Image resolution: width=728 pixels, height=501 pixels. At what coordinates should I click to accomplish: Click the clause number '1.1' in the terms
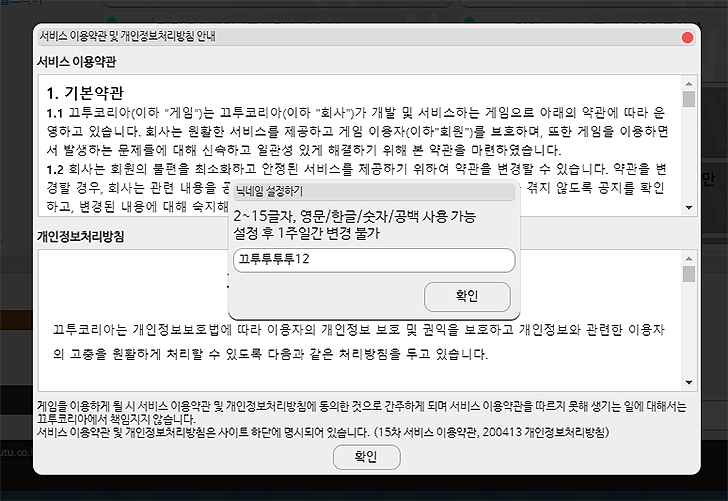pos(55,113)
